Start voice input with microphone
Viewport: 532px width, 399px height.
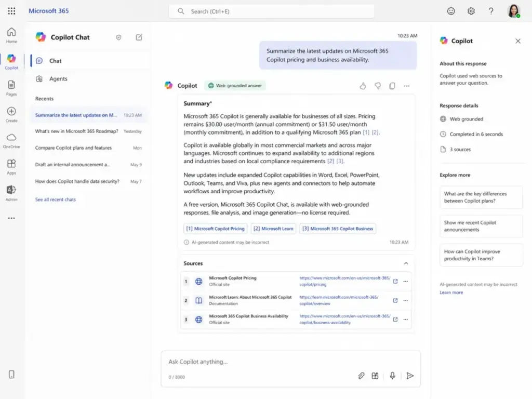[x=393, y=376]
